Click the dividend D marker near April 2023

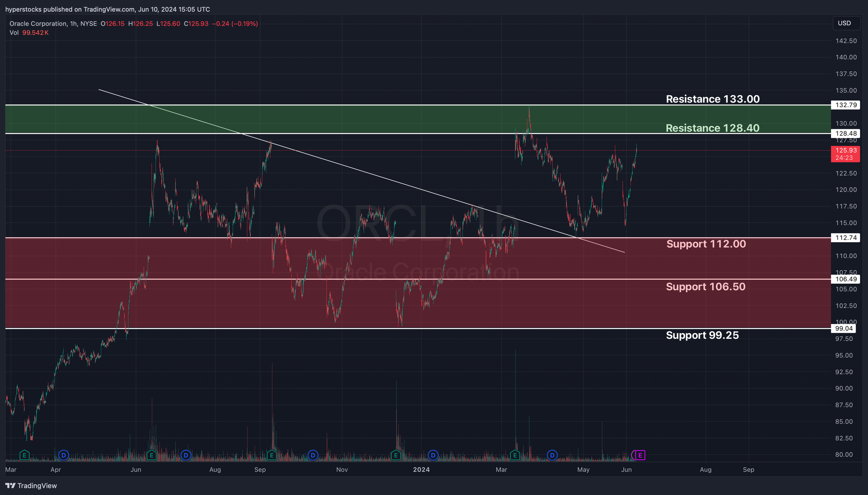pos(64,455)
